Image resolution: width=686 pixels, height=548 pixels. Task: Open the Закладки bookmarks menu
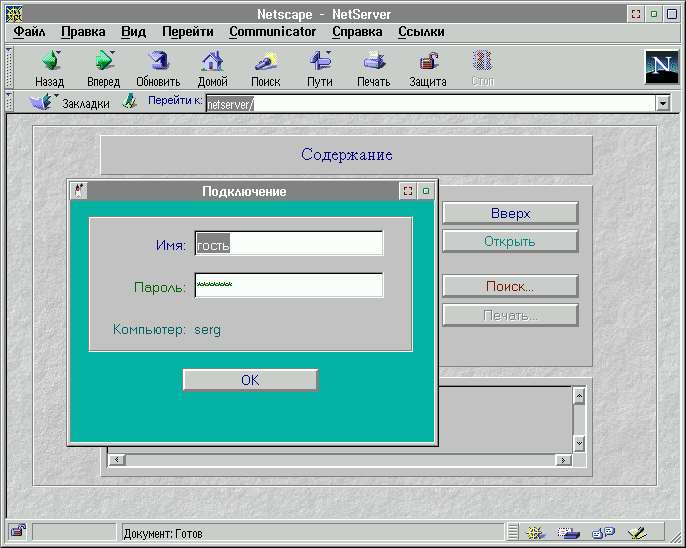pos(70,102)
